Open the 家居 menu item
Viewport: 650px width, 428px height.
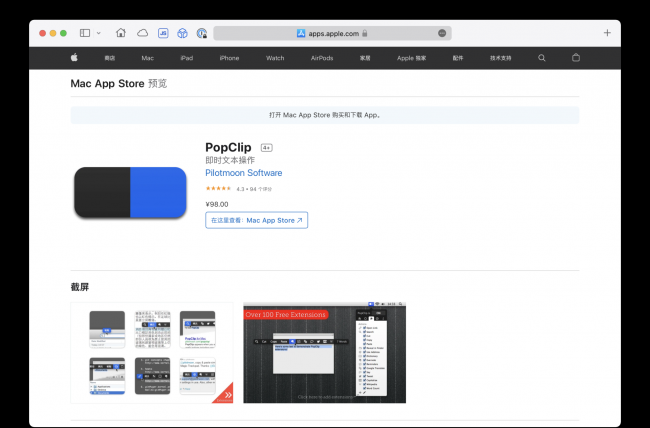point(365,58)
